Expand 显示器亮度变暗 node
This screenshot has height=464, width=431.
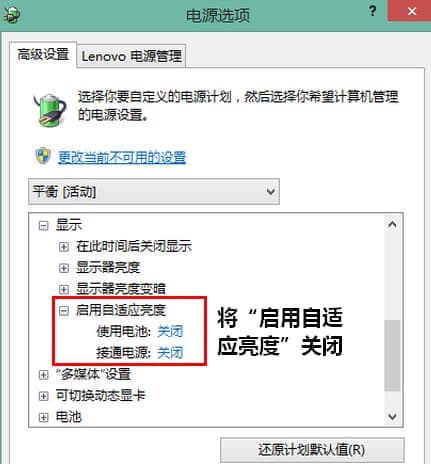point(64,289)
